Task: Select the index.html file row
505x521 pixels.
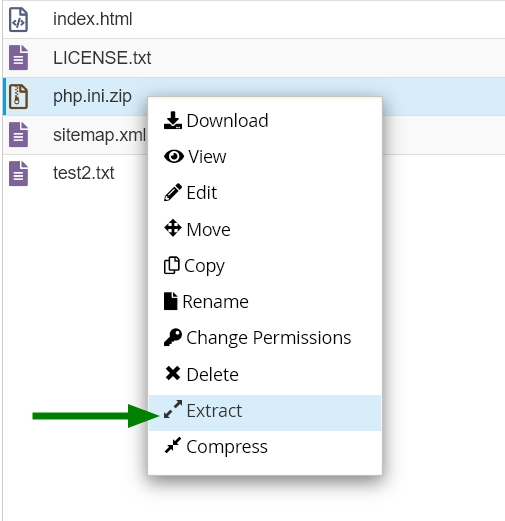Action: pos(254,19)
